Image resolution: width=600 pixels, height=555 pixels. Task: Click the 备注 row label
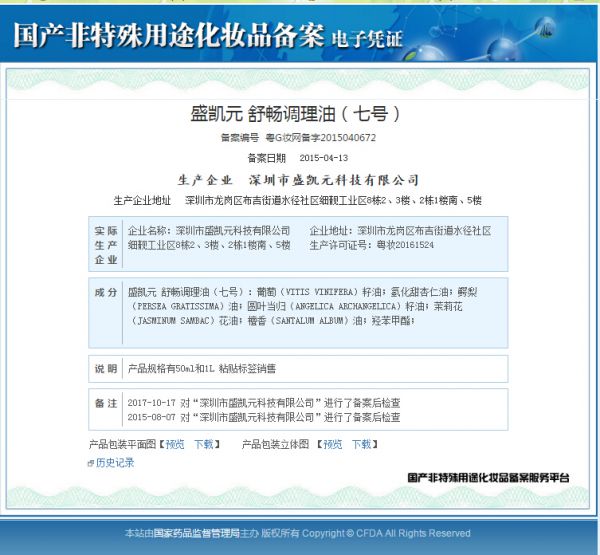[x=106, y=403]
